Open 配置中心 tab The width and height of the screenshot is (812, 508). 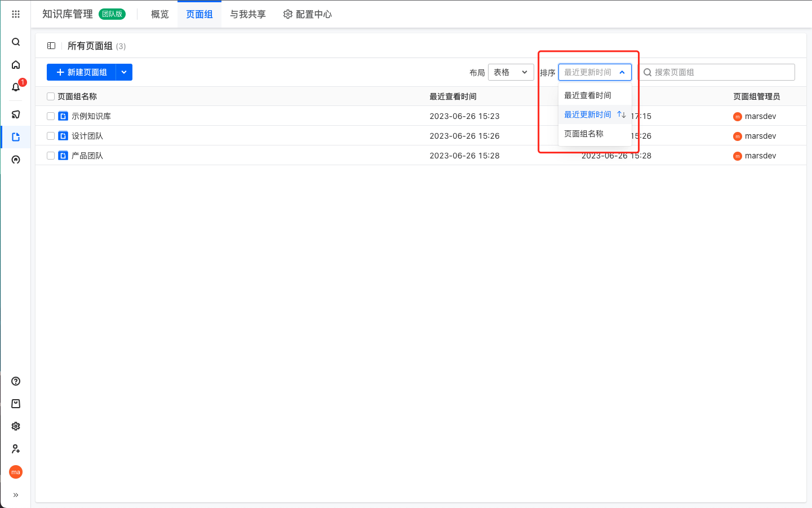click(308, 14)
